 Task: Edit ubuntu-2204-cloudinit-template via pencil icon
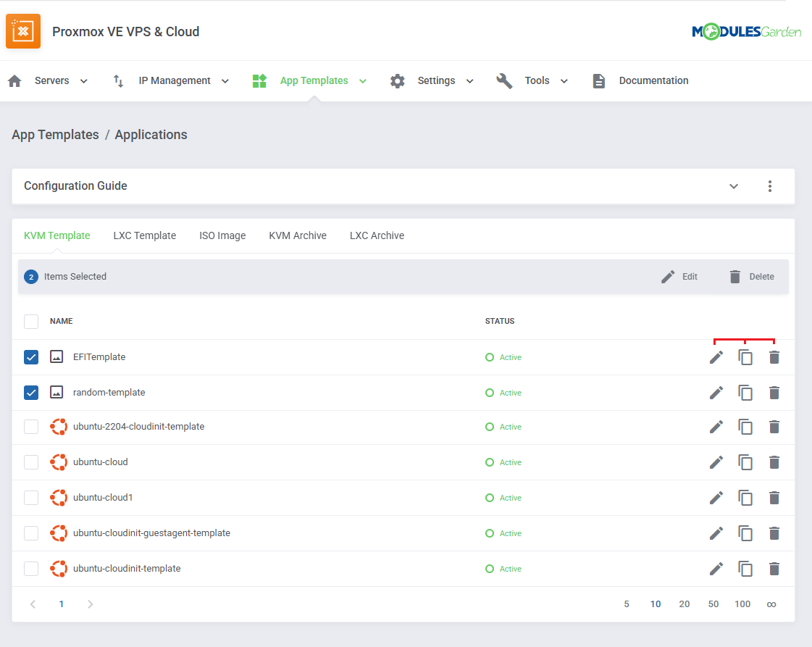coord(716,427)
